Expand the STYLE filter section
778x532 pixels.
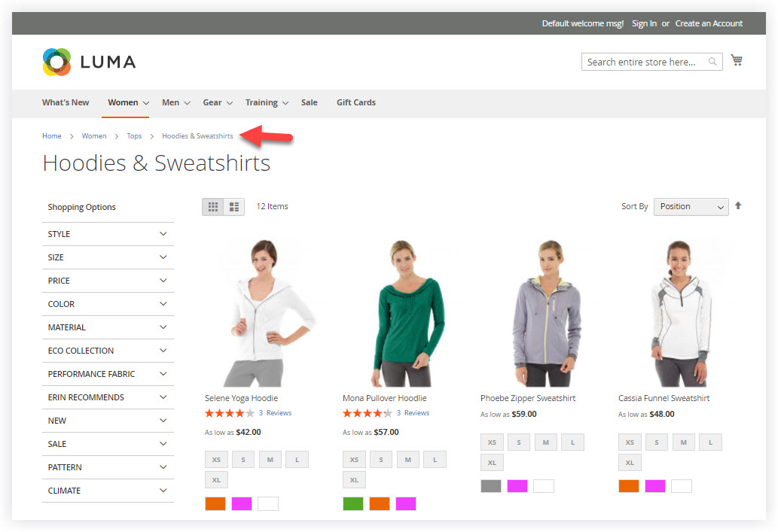tap(108, 234)
